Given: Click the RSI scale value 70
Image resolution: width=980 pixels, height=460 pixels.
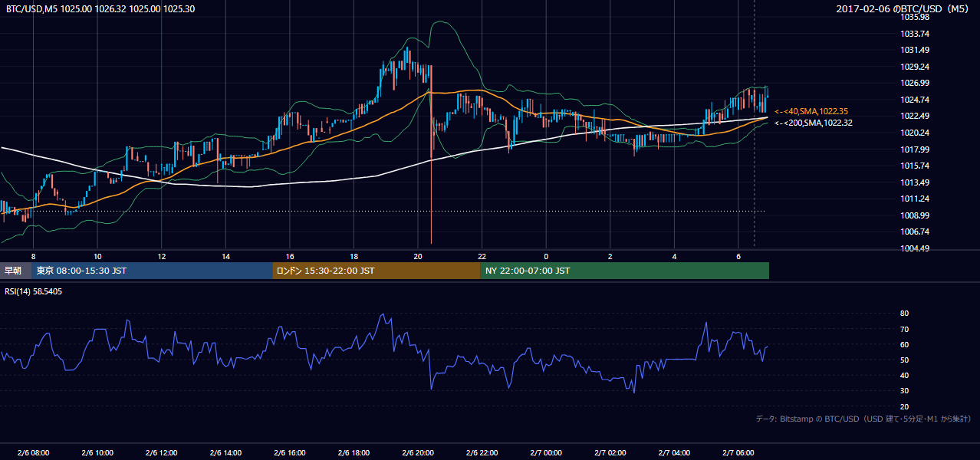Looking at the screenshot, I should coord(904,329).
